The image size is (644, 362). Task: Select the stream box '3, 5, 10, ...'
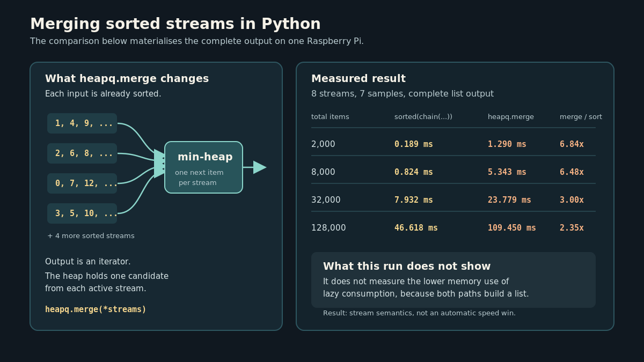pos(82,213)
